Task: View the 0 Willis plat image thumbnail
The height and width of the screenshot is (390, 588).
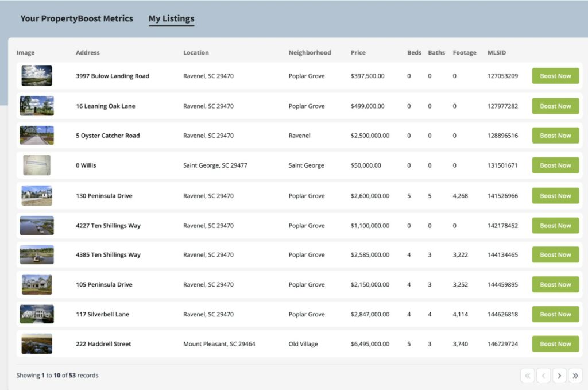Action: point(37,165)
